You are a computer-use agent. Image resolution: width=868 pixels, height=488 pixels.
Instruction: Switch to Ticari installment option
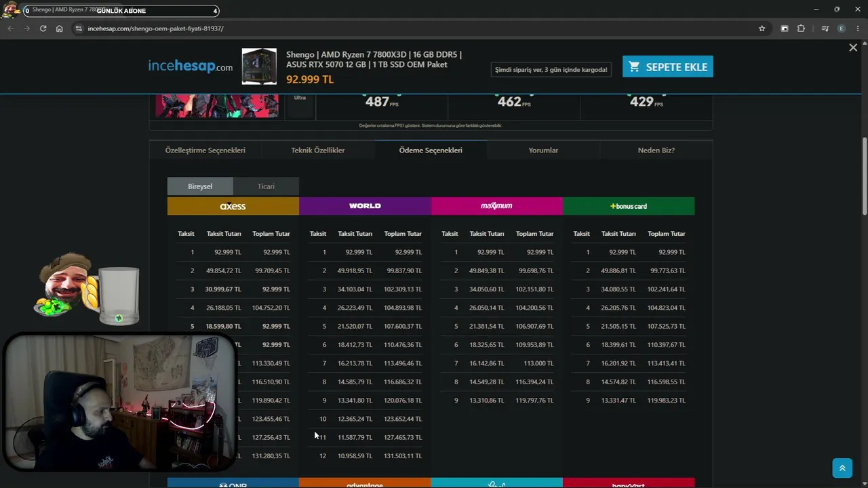[266, 186]
